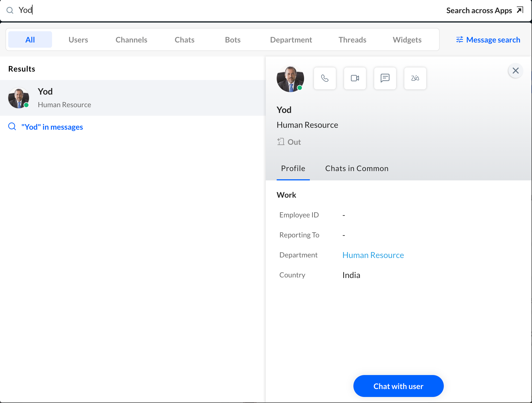Click the Message search filter icon
532x403 pixels.
point(459,40)
